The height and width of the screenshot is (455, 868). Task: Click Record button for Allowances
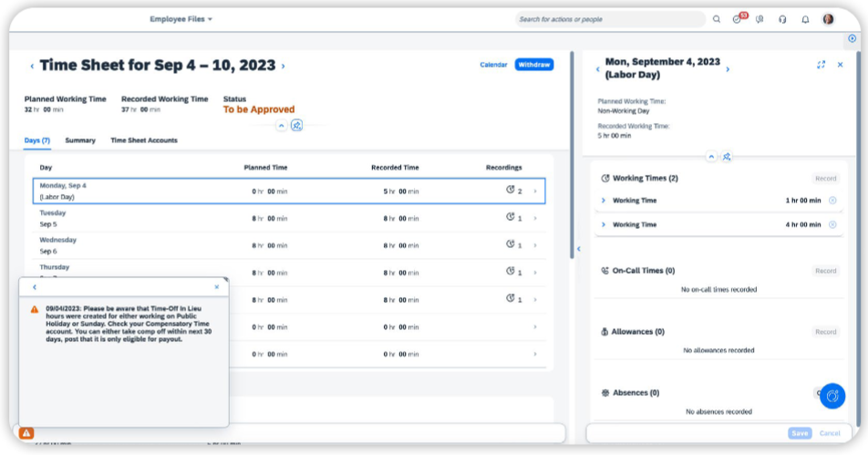tap(825, 332)
